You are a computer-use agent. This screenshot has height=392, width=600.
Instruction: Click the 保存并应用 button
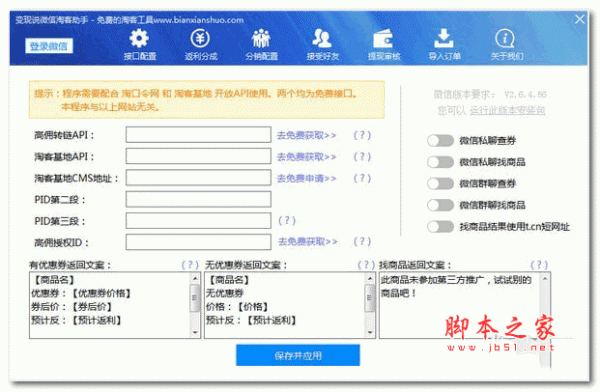pos(298,355)
